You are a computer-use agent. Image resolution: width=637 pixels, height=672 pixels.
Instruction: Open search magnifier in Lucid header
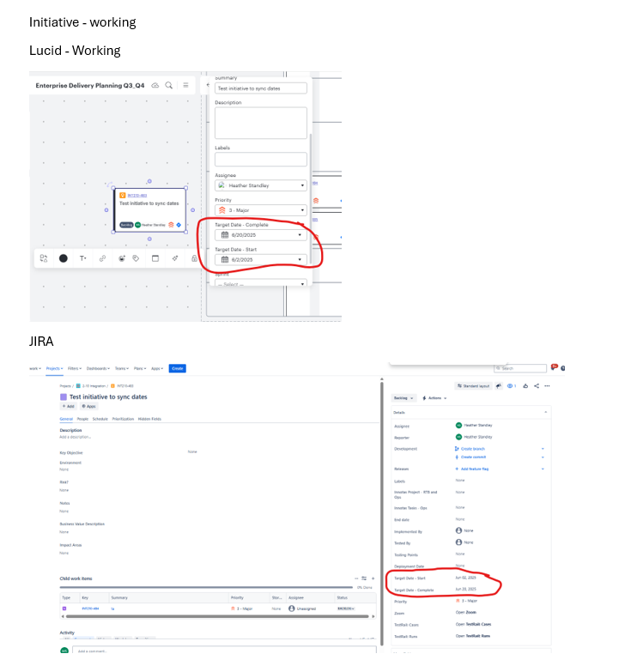coord(169,85)
